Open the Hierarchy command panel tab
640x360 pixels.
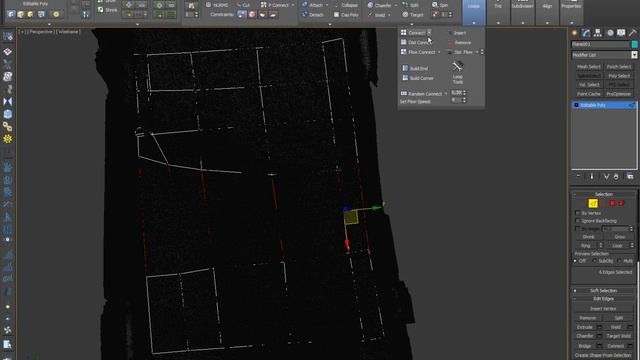598,33
